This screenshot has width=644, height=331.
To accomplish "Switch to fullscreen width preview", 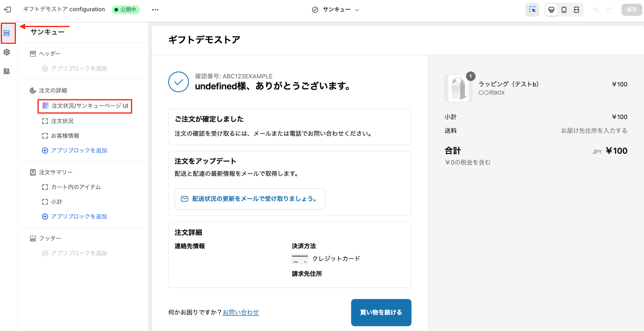I will (576, 10).
